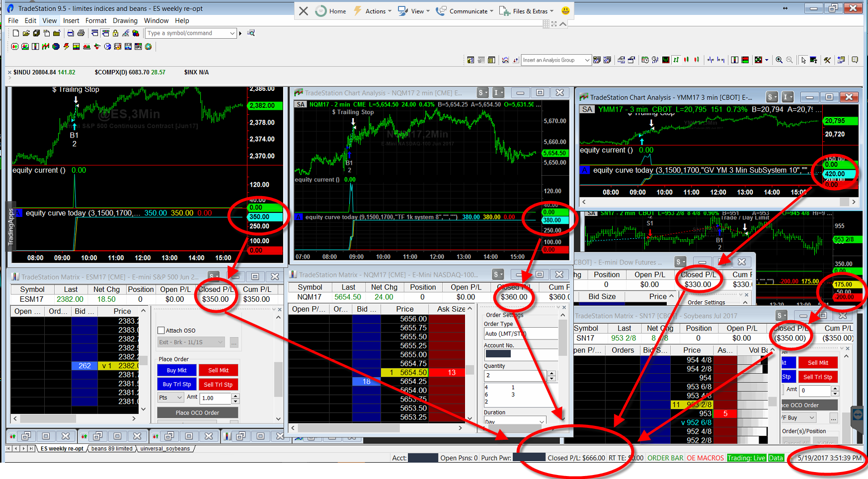The height and width of the screenshot is (479, 868).
Task: Enable the Attach OSO checkbox
Action: coord(161,331)
